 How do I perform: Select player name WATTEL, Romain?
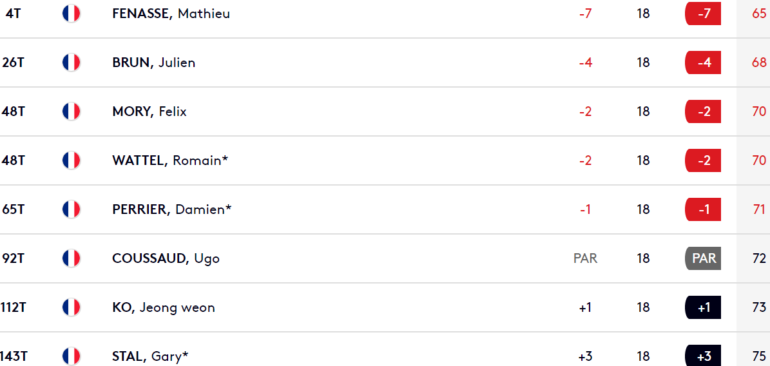pyautogui.click(x=170, y=161)
